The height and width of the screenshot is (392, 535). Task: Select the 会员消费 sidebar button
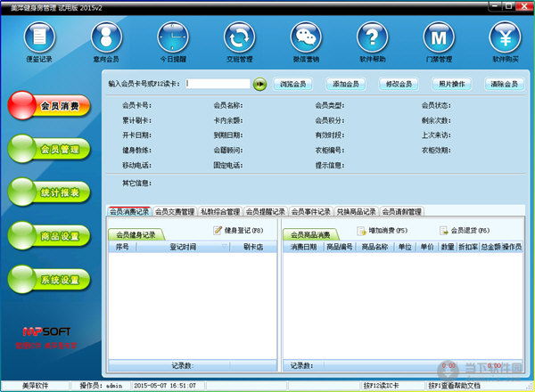(49, 106)
